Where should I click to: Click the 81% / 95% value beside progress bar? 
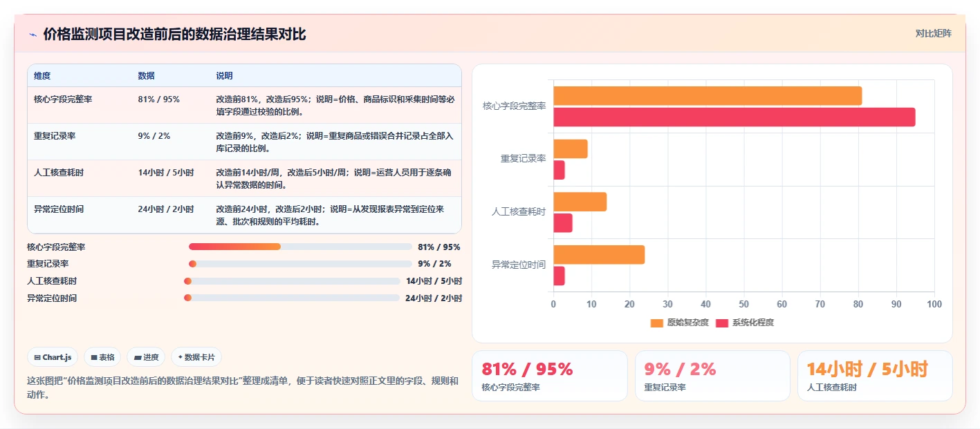coord(439,247)
